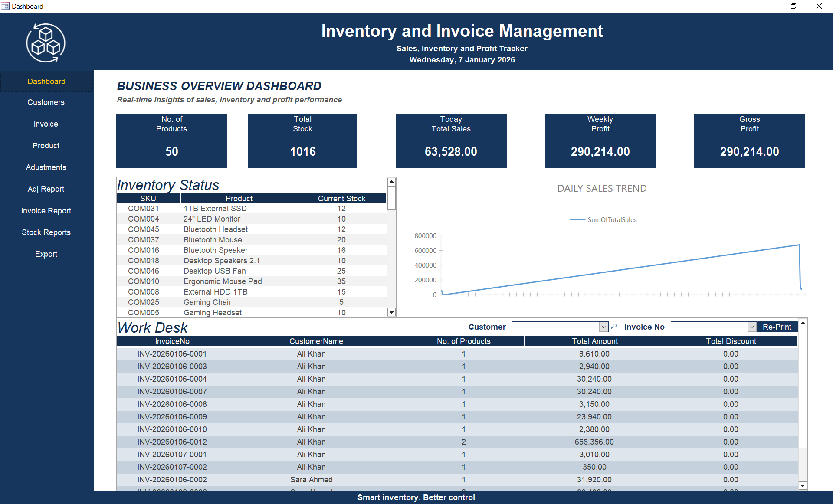
Task: Open Stock Reports in the sidebar
Action: (x=46, y=232)
